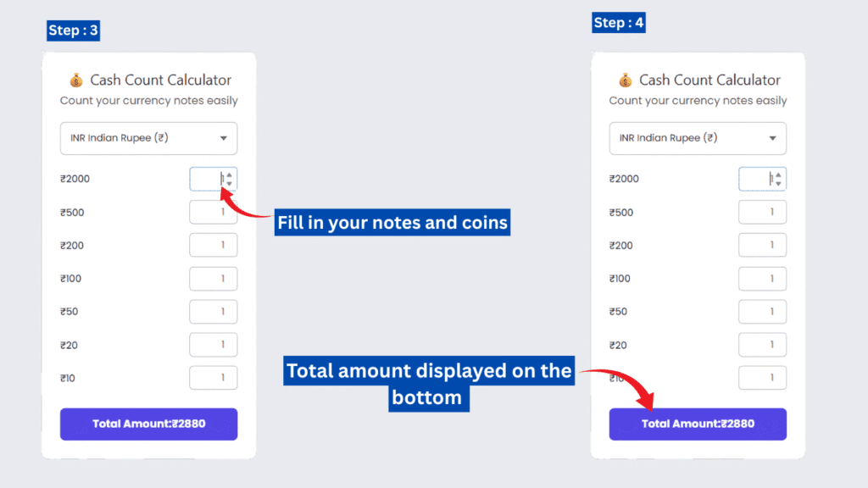Click the Total amount displayed on the bottom banner
The height and width of the screenshot is (488, 868).
click(x=429, y=383)
